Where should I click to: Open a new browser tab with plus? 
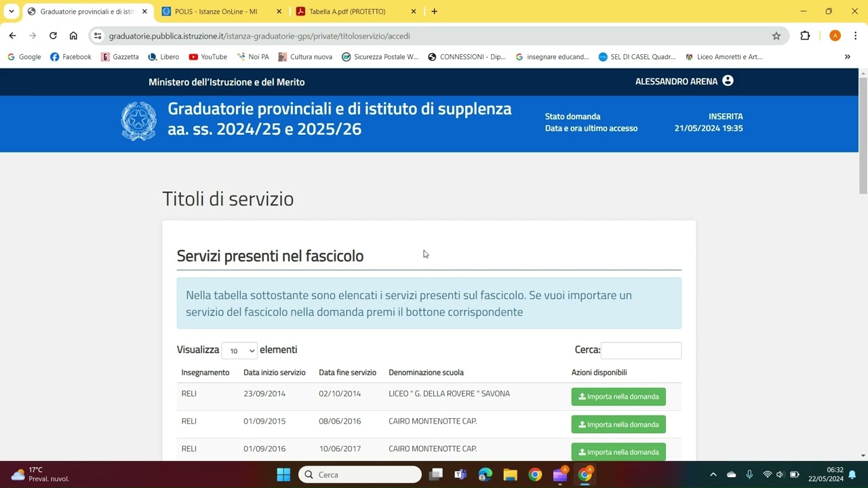click(434, 12)
